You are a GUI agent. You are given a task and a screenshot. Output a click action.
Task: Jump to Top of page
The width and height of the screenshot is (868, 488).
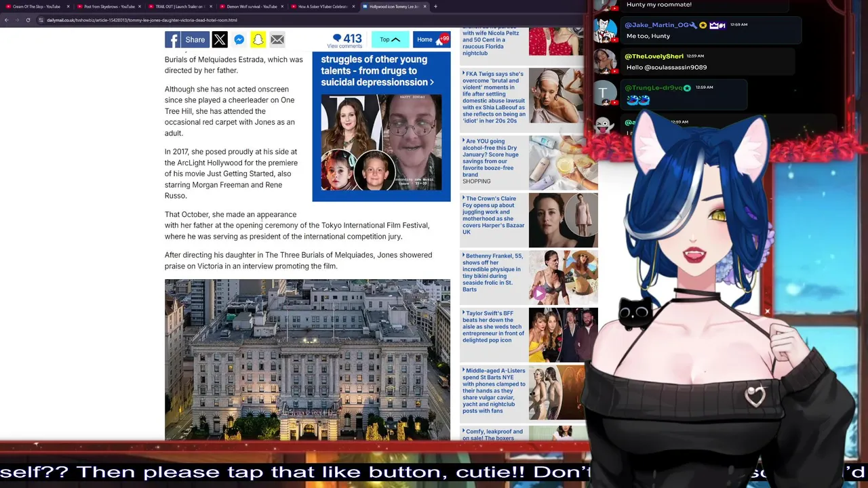point(390,39)
